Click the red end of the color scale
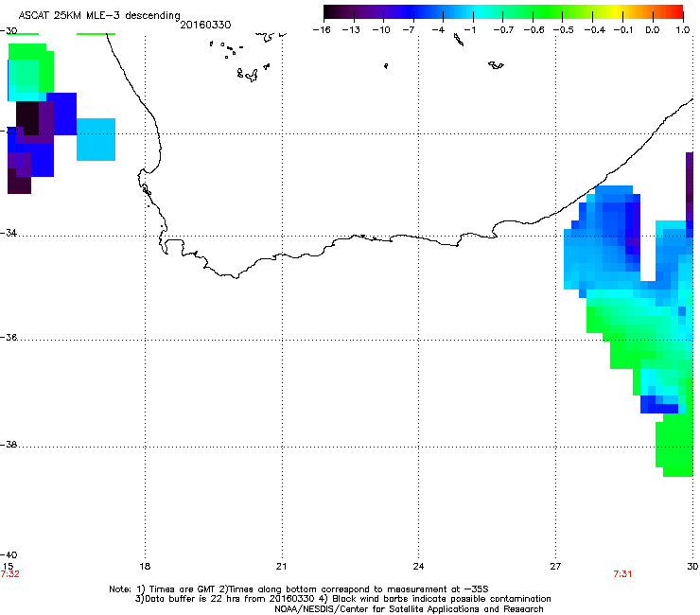The image size is (700, 615). coord(677,12)
